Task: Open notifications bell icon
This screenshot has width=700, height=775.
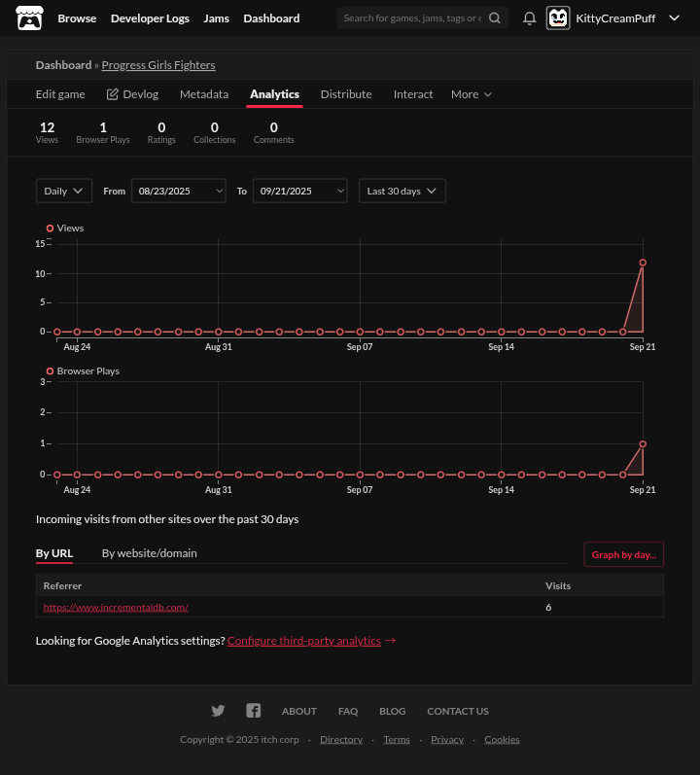Action: 530,18
